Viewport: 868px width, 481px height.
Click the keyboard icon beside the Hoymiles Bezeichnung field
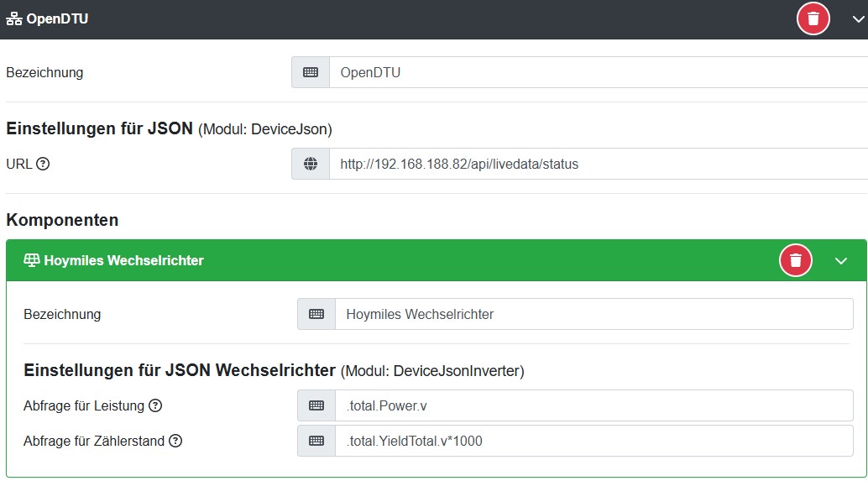coord(316,314)
